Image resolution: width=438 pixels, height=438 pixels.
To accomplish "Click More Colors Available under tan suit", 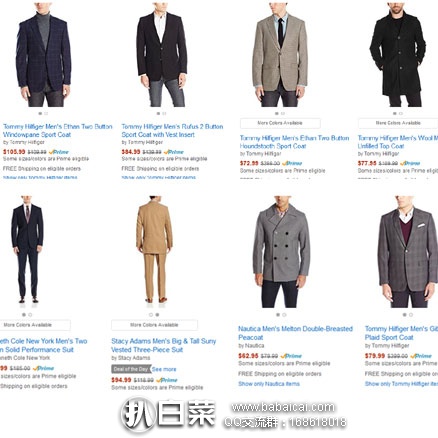I will point(154,325).
